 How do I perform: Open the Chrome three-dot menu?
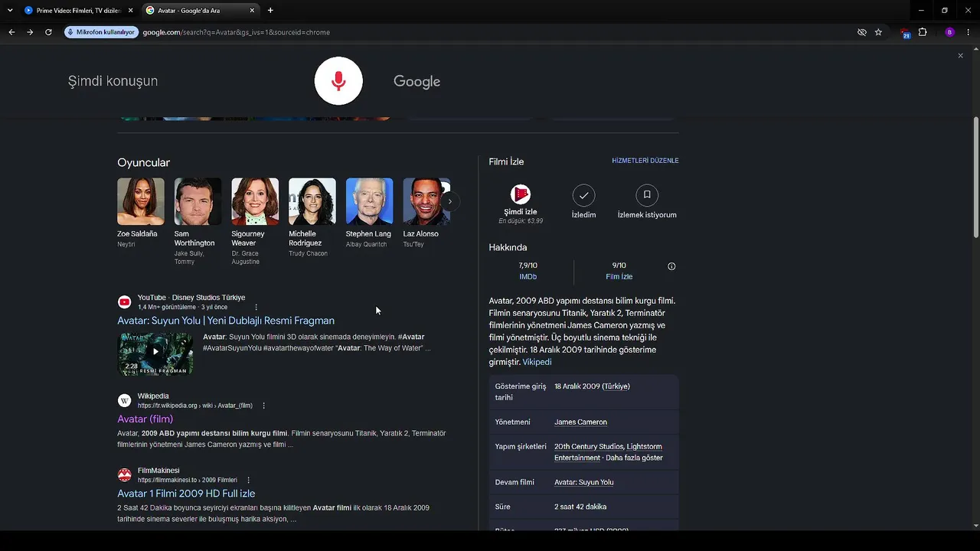pos(969,32)
